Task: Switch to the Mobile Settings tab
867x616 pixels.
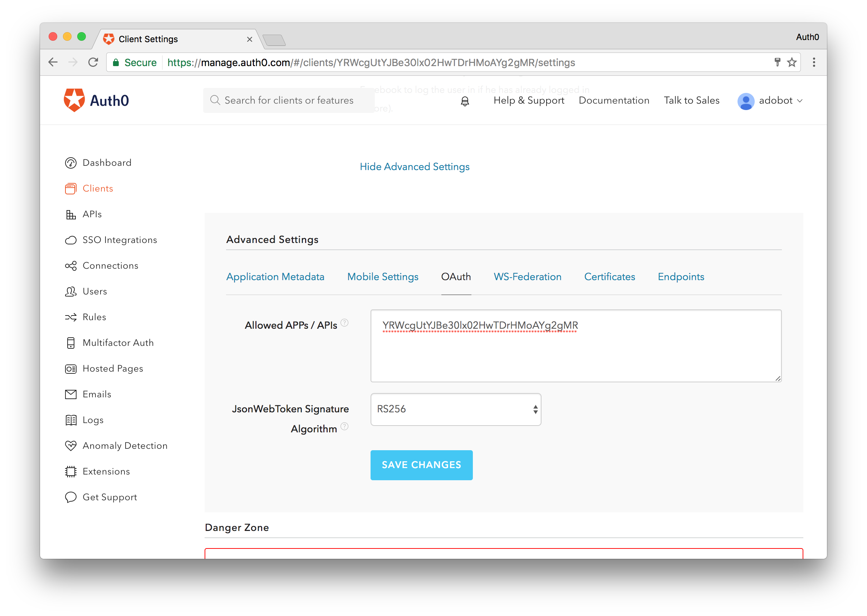Action: click(x=383, y=277)
